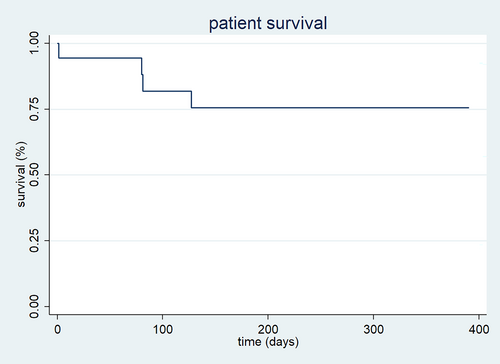This screenshot has width=500, height=364.
Task: Click the initial drop in the curve near day 0
Action: pyautogui.click(x=59, y=51)
